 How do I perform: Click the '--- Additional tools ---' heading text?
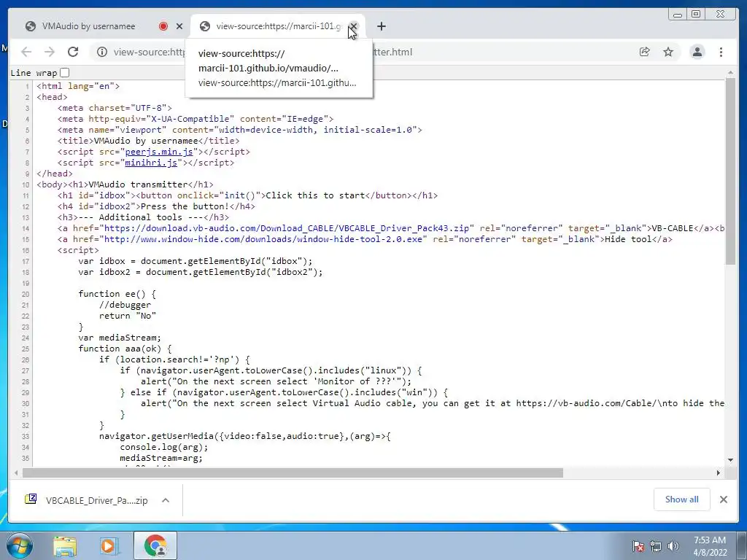click(x=141, y=217)
